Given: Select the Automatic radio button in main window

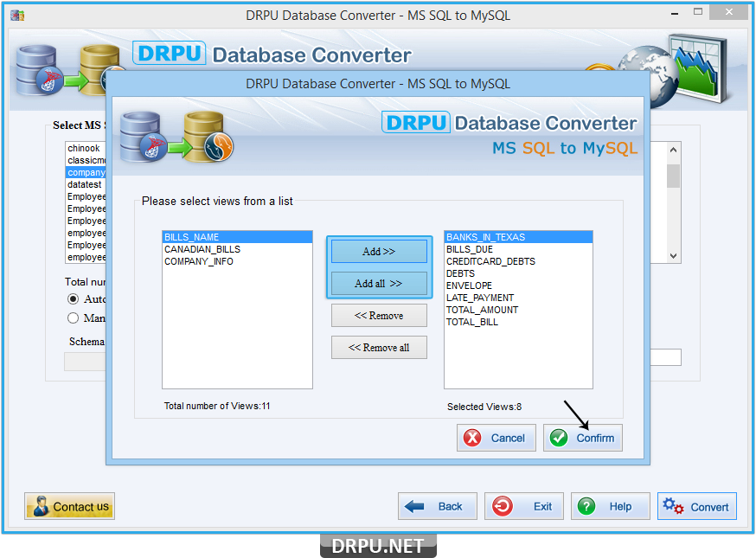Looking at the screenshot, I should [73, 299].
